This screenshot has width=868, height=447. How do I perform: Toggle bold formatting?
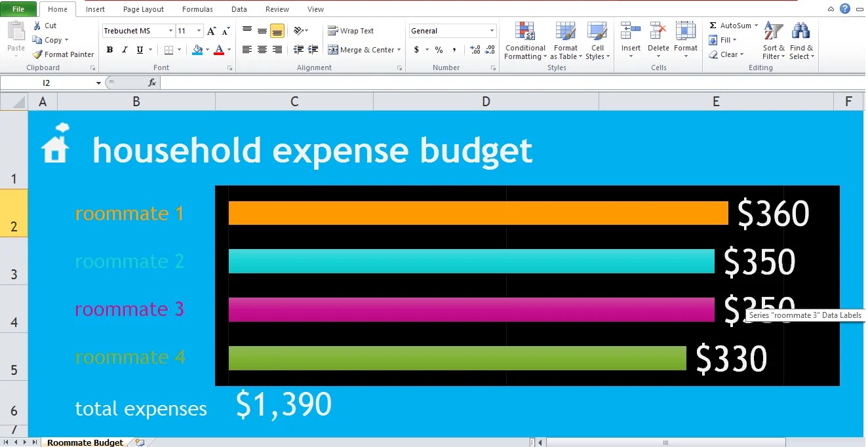click(x=109, y=49)
